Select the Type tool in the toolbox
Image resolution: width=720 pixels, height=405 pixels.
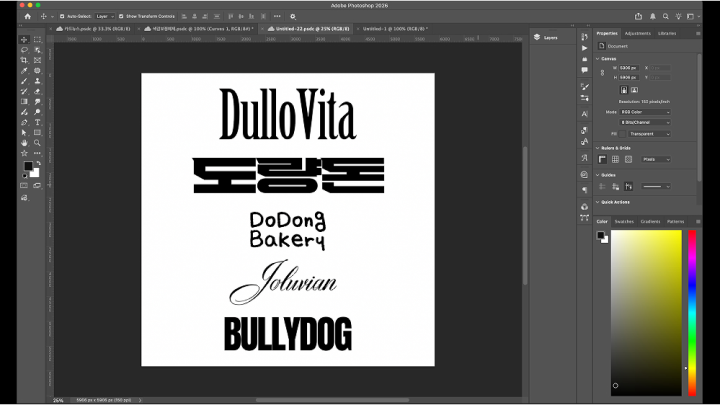[37, 122]
